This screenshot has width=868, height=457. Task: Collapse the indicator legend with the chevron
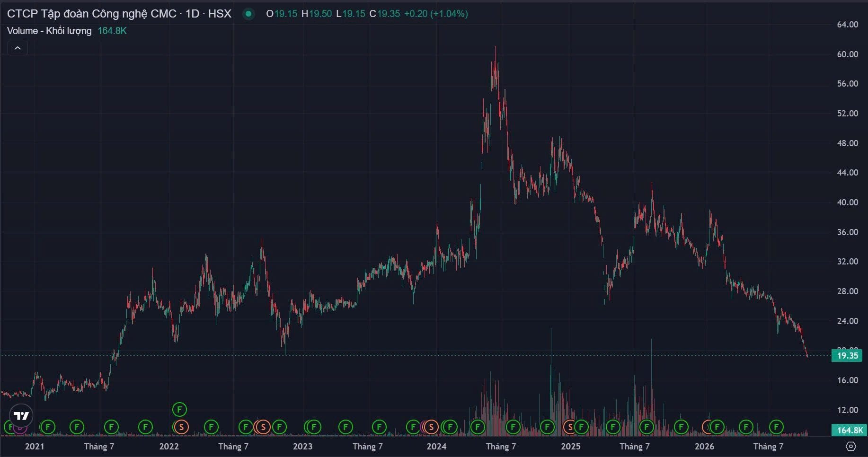tap(18, 48)
